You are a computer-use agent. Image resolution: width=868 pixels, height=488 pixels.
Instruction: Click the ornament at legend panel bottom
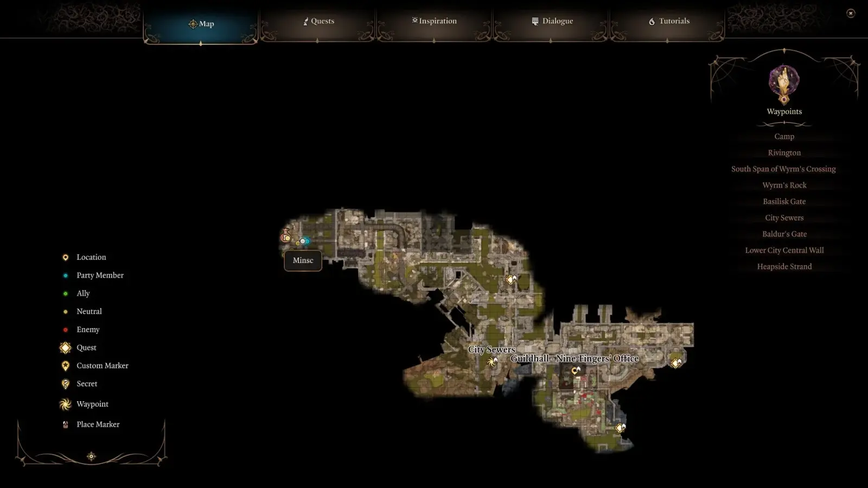(91, 457)
